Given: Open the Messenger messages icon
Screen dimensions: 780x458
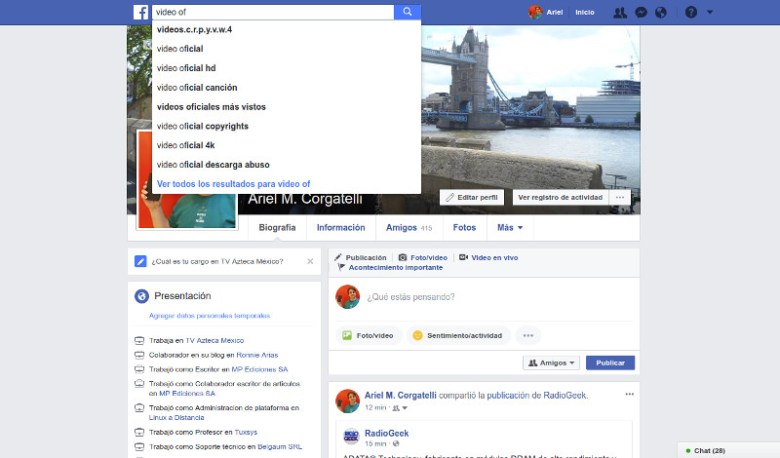Looking at the screenshot, I should pos(641,12).
